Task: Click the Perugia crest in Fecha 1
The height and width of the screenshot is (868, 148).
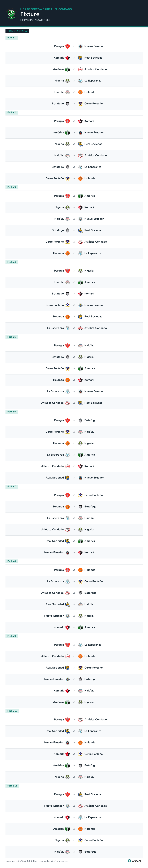Action: [x=68, y=46]
